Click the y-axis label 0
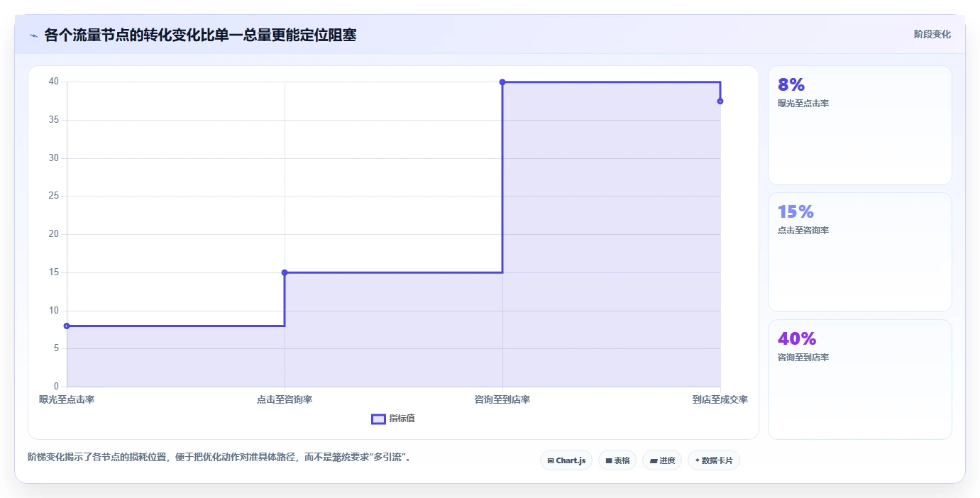Screen dimensions: 980x498 55,387
